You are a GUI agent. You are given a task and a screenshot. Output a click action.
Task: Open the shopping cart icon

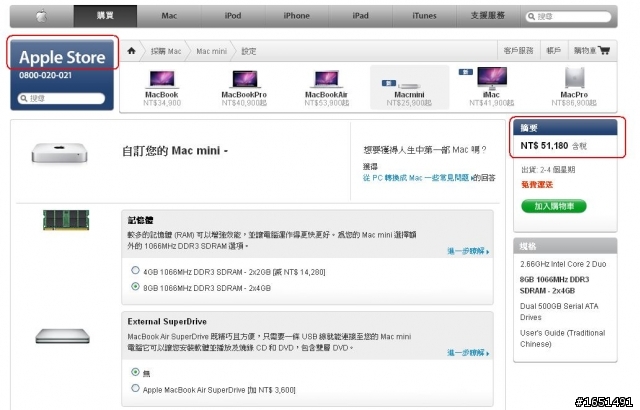(x=604, y=50)
